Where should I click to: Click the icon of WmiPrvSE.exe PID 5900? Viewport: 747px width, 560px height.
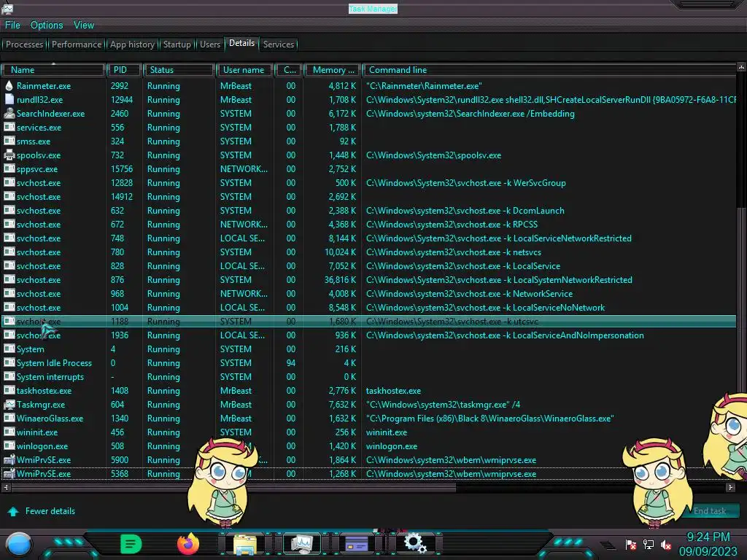(x=9, y=459)
